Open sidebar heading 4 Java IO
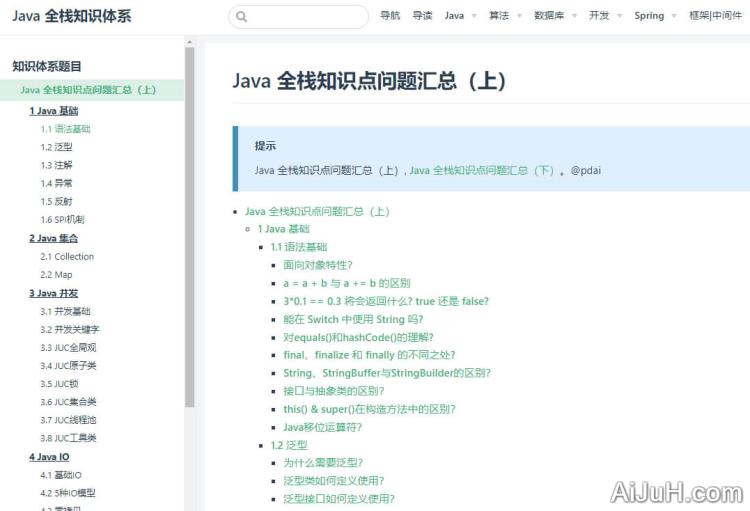This screenshot has width=750, height=511. pos(49,457)
